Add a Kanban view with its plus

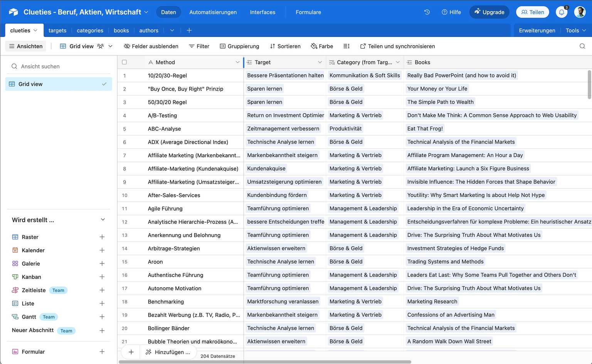pyautogui.click(x=102, y=277)
